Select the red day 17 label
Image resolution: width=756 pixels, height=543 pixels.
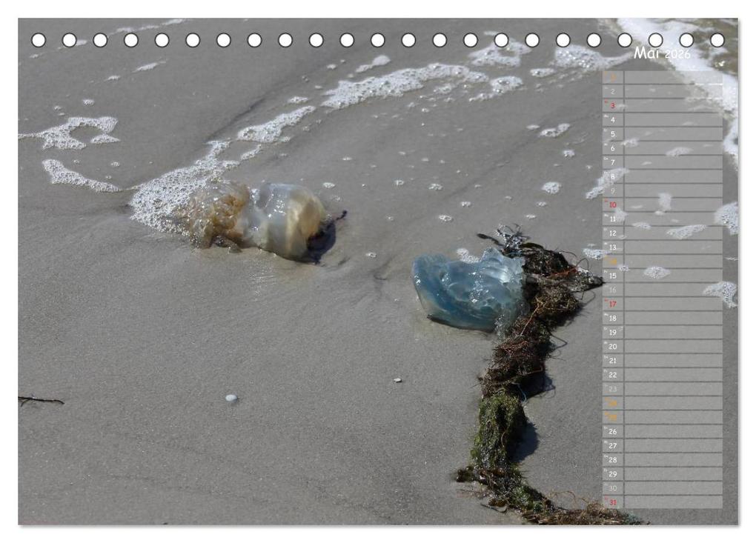point(612,304)
